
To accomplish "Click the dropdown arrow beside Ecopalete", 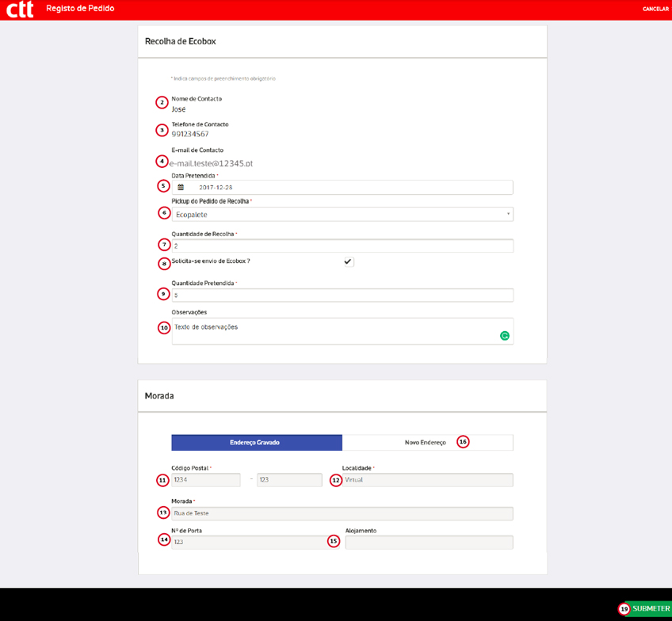I will 507,214.
